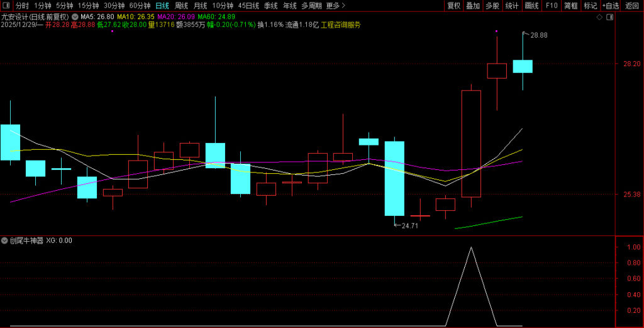Screen dimensions: 644x328
Task: Click +自选 to add to watchlist
Action: 610,6
